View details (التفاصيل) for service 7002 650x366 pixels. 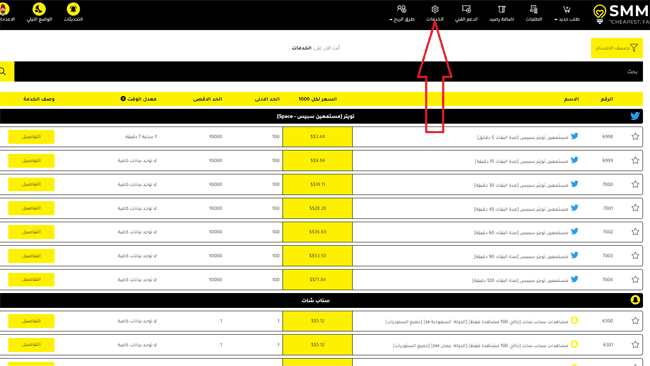pos(31,232)
